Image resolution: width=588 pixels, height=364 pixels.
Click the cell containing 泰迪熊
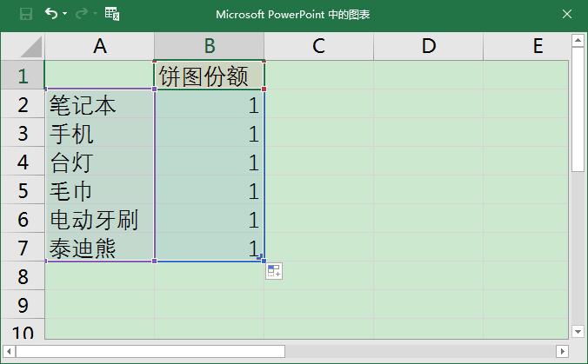coord(100,248)
